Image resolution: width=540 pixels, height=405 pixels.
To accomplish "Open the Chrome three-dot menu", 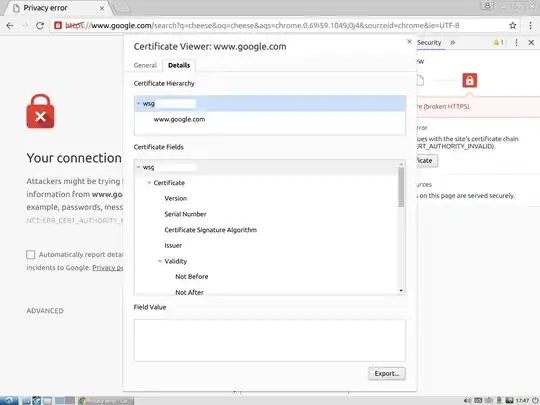I will 530,25.
